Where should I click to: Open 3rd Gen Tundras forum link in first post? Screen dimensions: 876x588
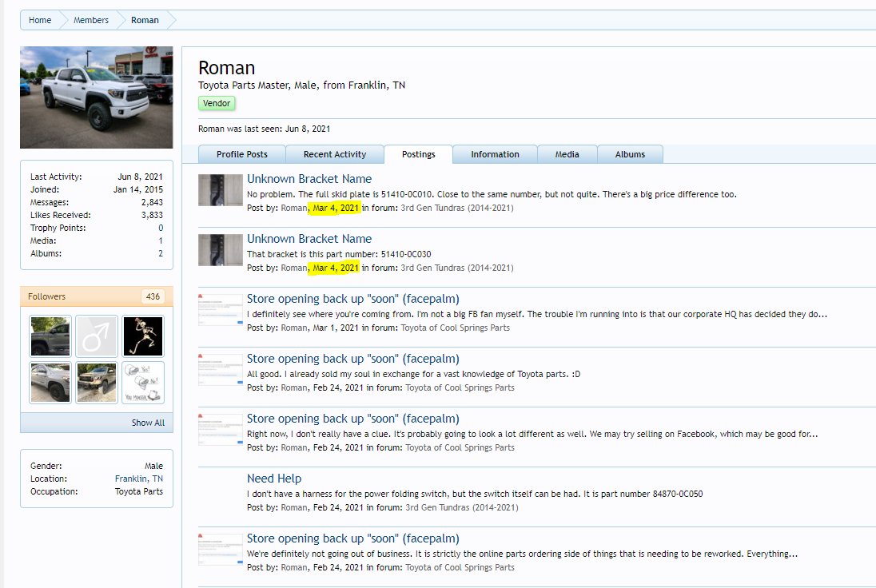pyautogui.click(x=457, y=208)
